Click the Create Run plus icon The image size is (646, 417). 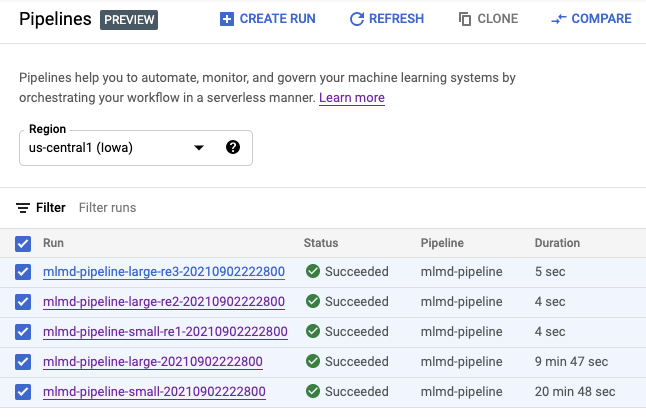(227, 19)
